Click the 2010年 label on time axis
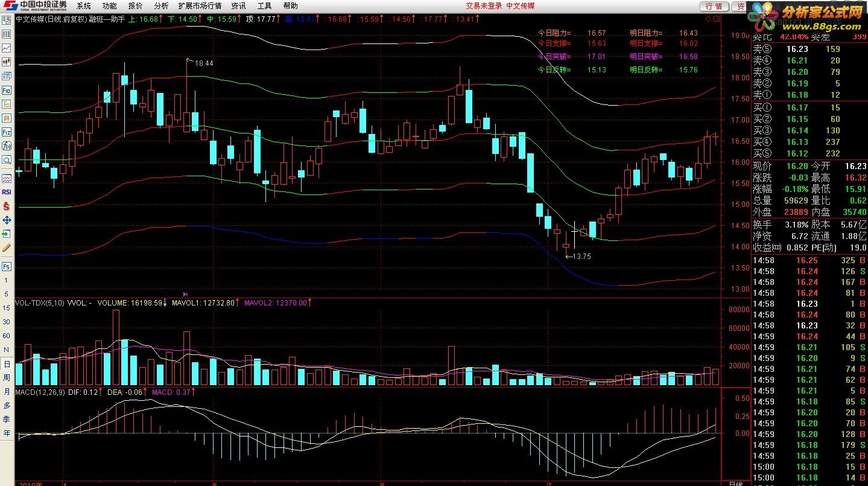 [31, 483]
